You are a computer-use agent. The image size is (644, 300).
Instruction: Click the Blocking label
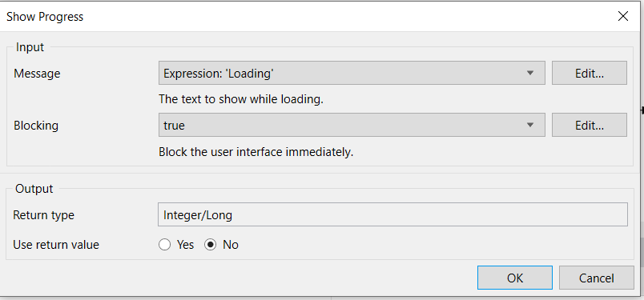[x=36, y=125]
